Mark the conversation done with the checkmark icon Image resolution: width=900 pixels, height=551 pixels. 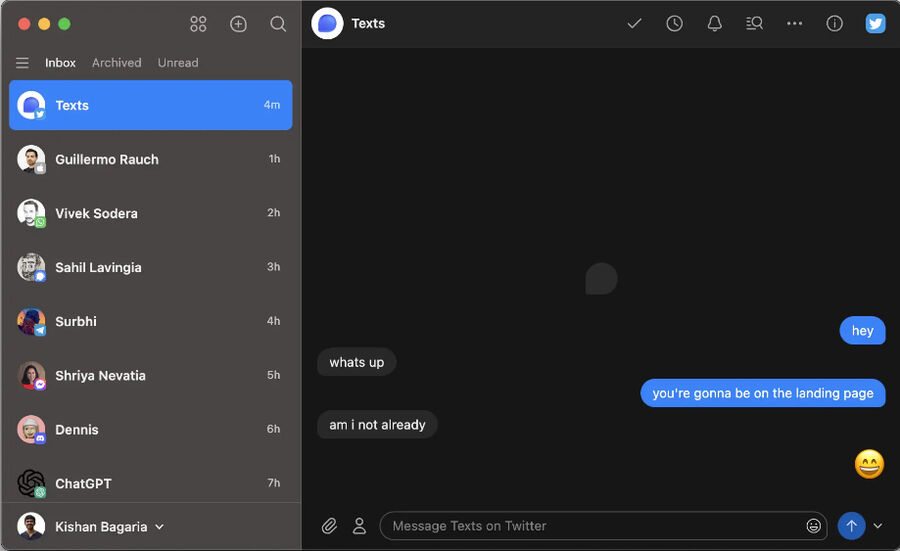pyautogui.click(x=634, y=24)
